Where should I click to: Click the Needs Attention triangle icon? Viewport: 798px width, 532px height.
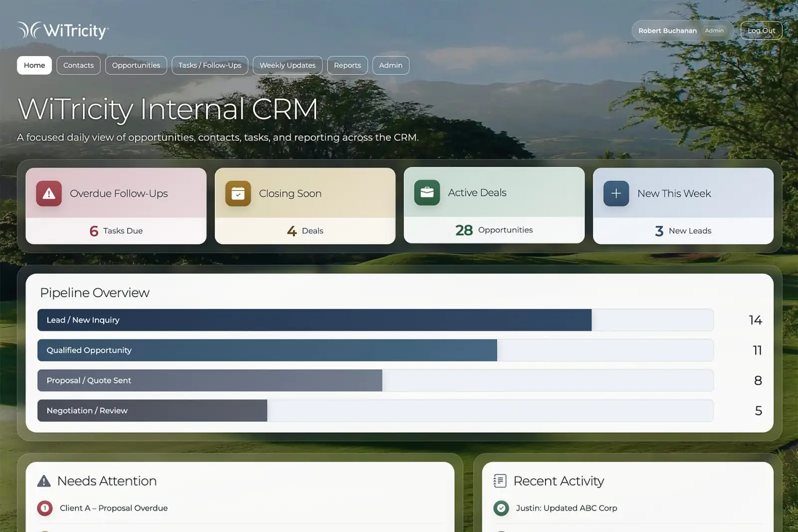tap(44, 481)
